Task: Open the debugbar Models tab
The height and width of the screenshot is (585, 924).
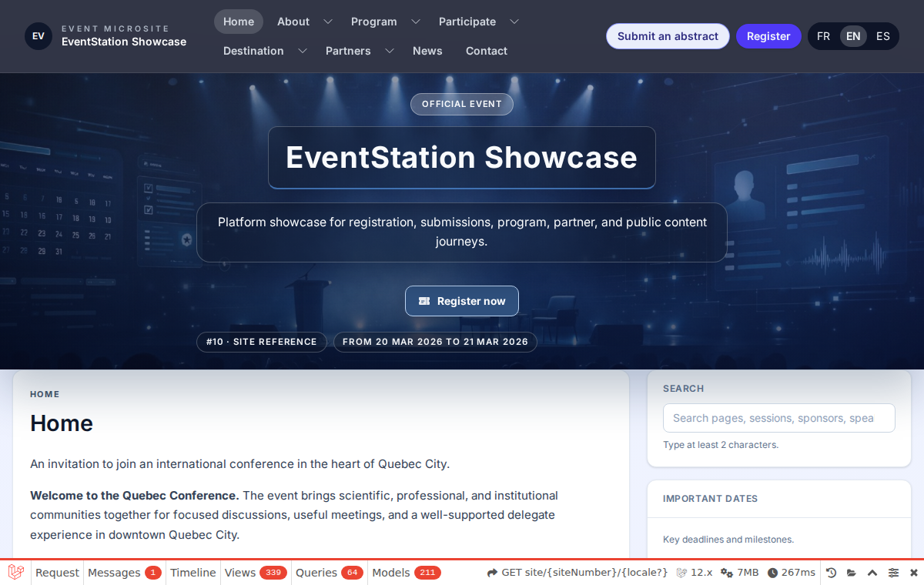Action: pyautogui.click(x=406, y=573)
